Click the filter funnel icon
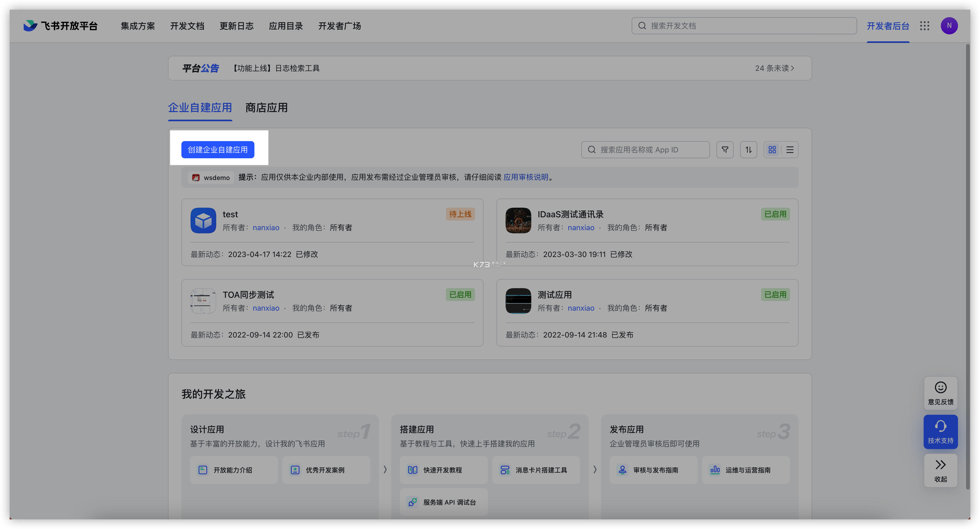 point(725,149)
